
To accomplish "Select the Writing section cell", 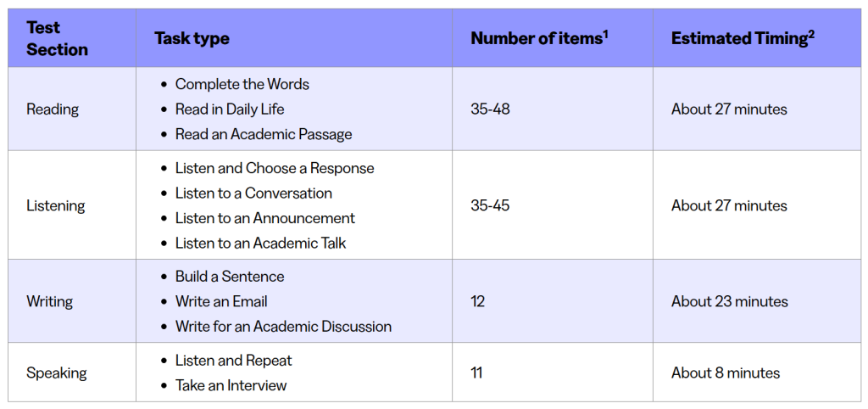I will click(x=50, y=301).
